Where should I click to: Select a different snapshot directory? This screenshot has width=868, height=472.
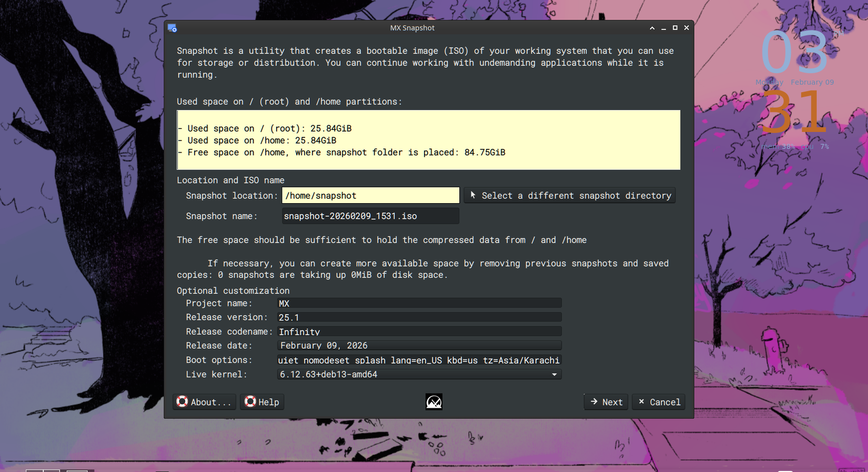pyautogui.click(x=570, y=196)
